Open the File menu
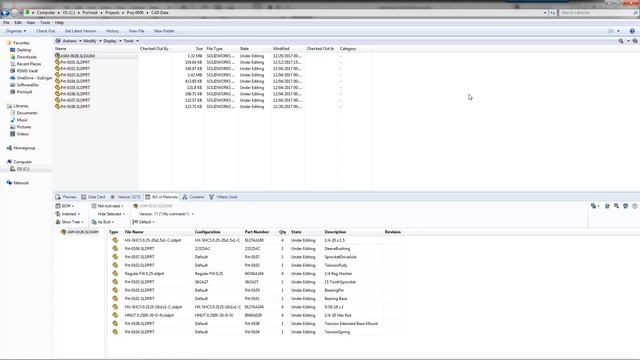This screenshot has width=640, height=360. pos(6,23)
